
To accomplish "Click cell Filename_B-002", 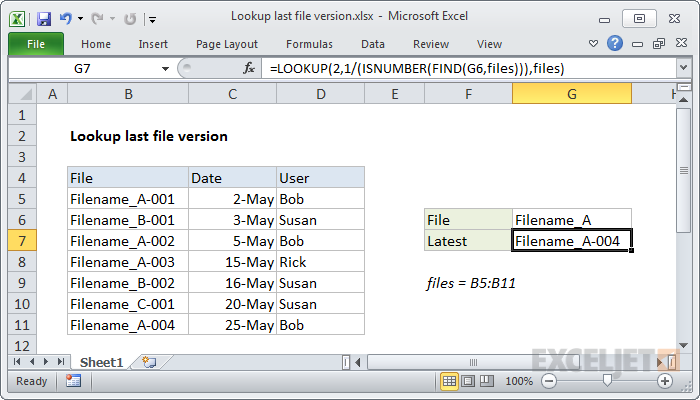I will coord(128,283).
